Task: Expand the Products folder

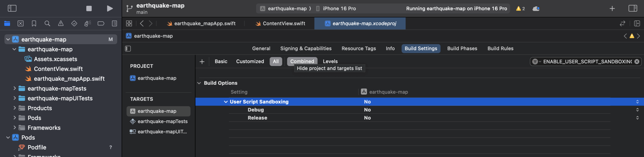Action: 14,108
